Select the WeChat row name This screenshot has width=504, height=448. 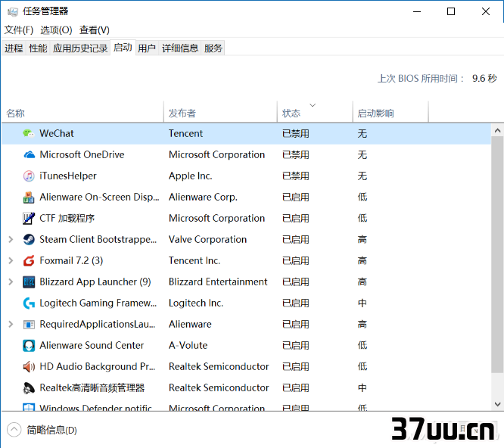(x=57, y=133)
